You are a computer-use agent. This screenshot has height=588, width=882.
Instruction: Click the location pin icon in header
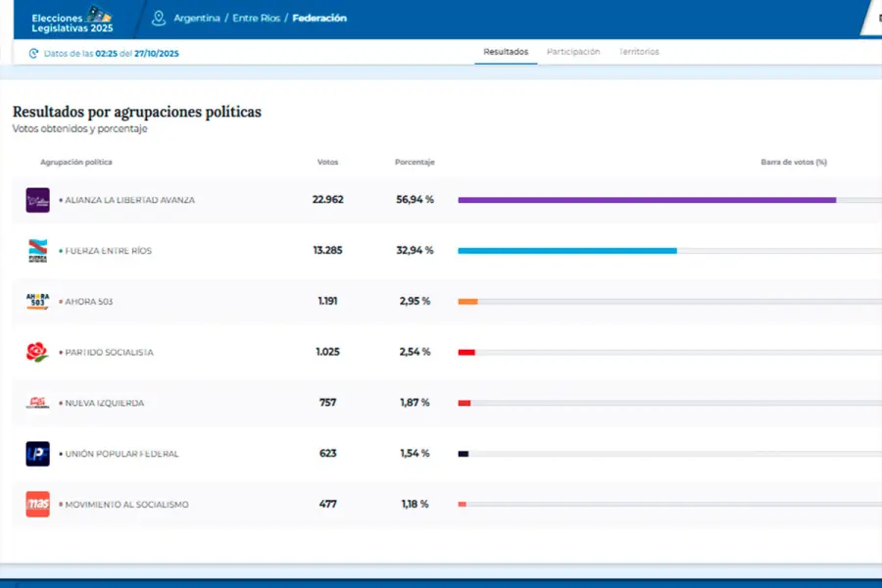159,18
